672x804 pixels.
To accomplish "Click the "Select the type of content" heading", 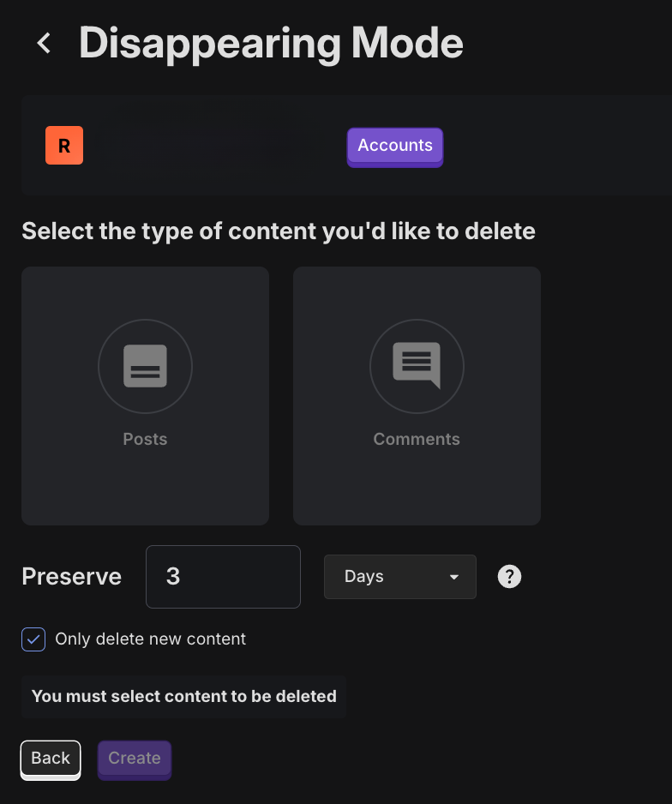I will [x=279, y=231].
